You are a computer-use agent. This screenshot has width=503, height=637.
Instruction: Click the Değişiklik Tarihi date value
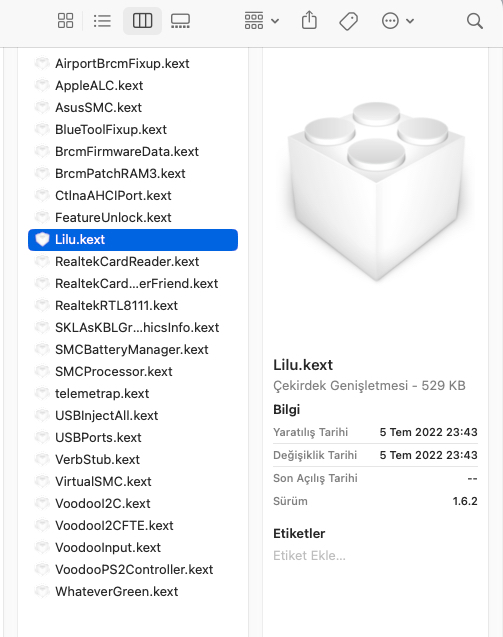pyautogui.click(x=429, y=455)
